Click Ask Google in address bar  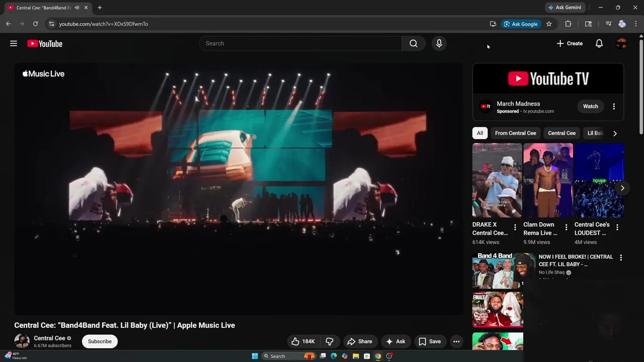[521, 24]
